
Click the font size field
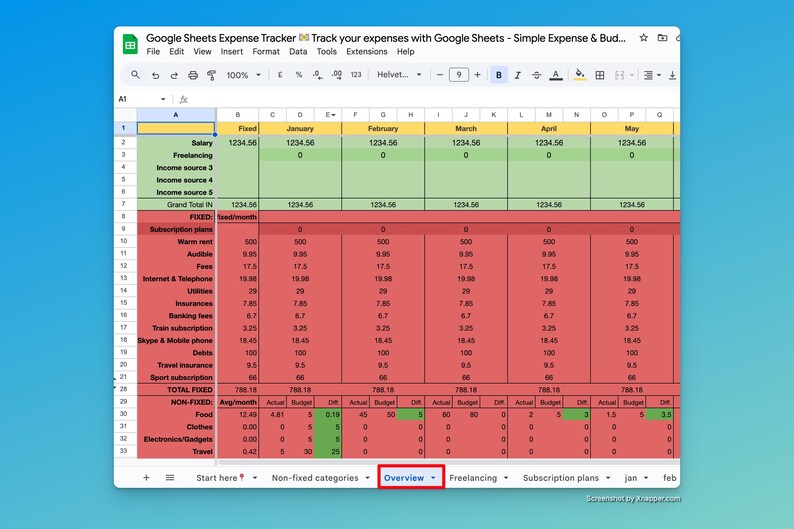tap(459, 75)
